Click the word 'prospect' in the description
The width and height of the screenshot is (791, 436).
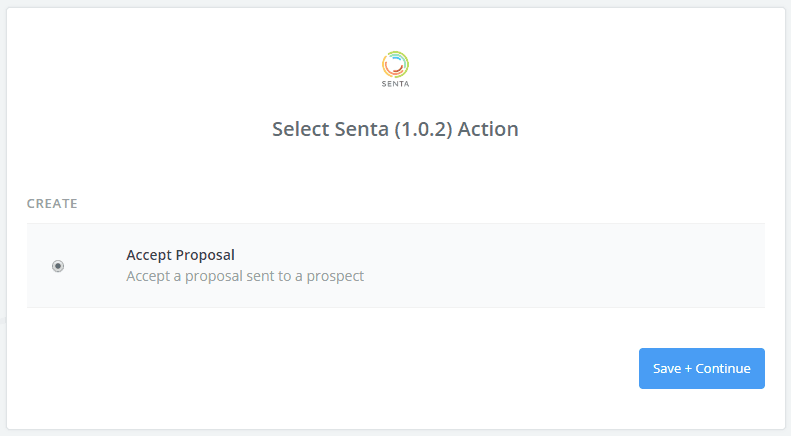click(335, 275)
